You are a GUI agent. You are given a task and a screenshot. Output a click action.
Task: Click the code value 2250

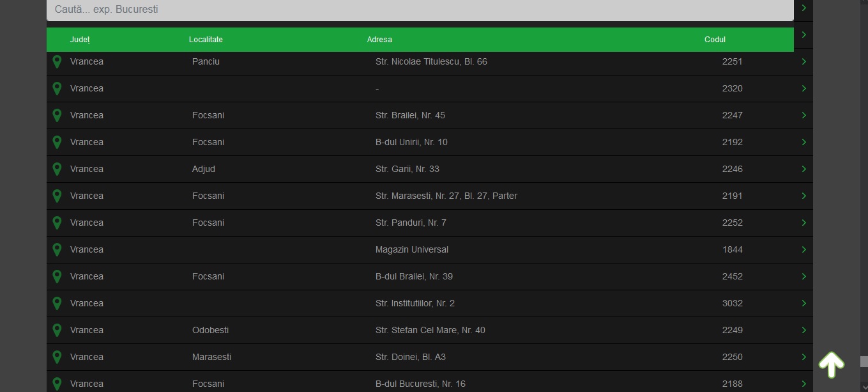click(x=733, y=357)
